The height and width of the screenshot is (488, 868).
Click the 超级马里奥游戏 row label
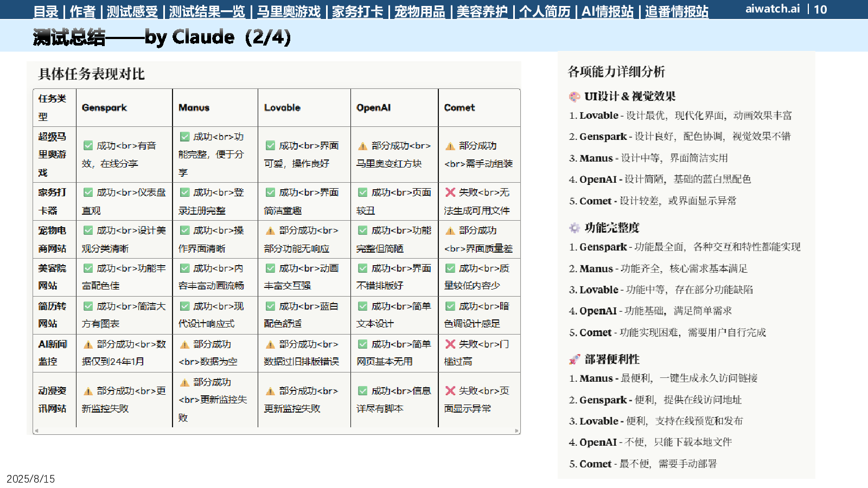pyautogui.click(x=52, y=155)
